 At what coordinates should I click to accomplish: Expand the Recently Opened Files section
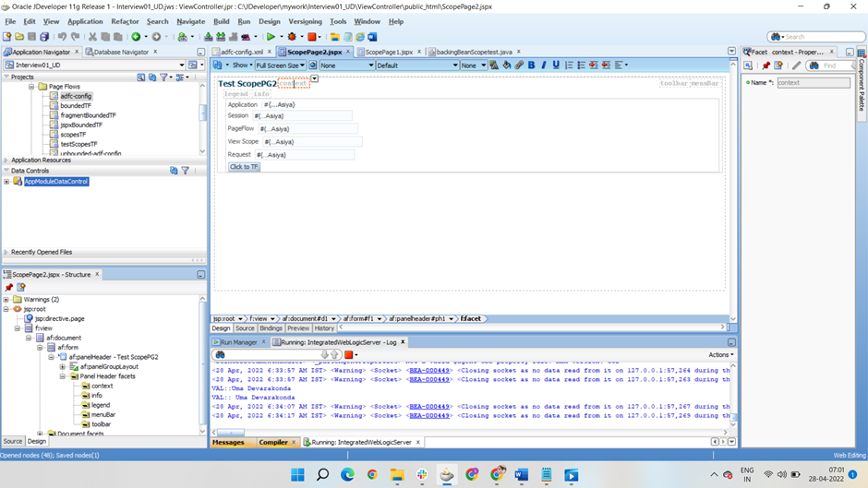(x=6, y=252)
